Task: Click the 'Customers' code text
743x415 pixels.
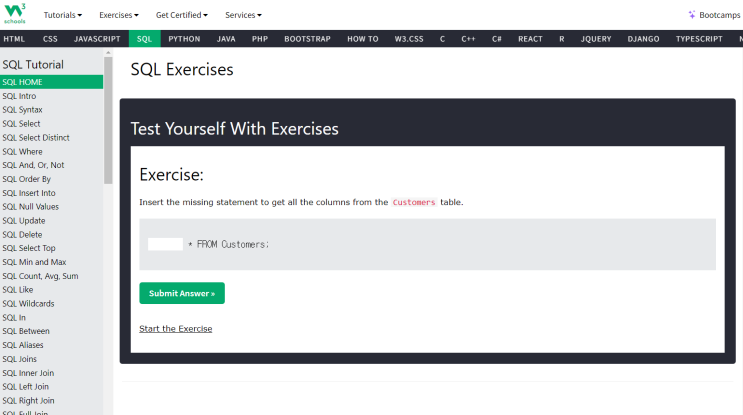Action: (x=414, y=202)
